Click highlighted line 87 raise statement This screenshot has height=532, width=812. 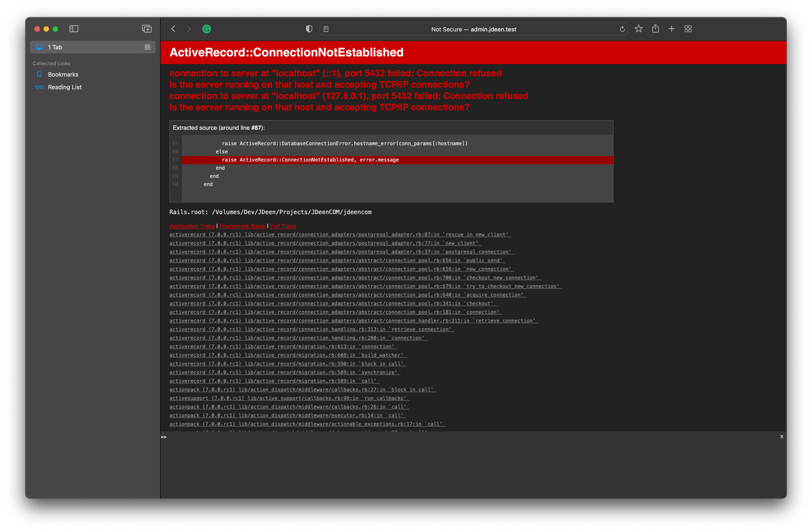(397, 160)
